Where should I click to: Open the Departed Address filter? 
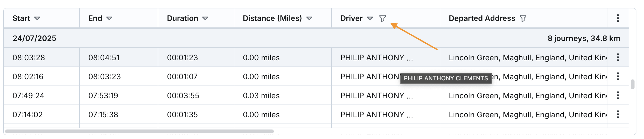523,18
